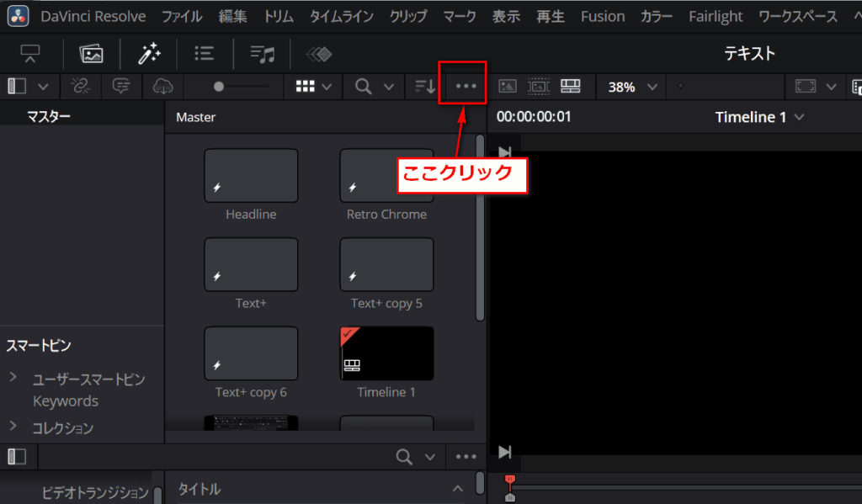Click the effects library search icon
This screenshot has width=862, height=504.
coord(404,457)
